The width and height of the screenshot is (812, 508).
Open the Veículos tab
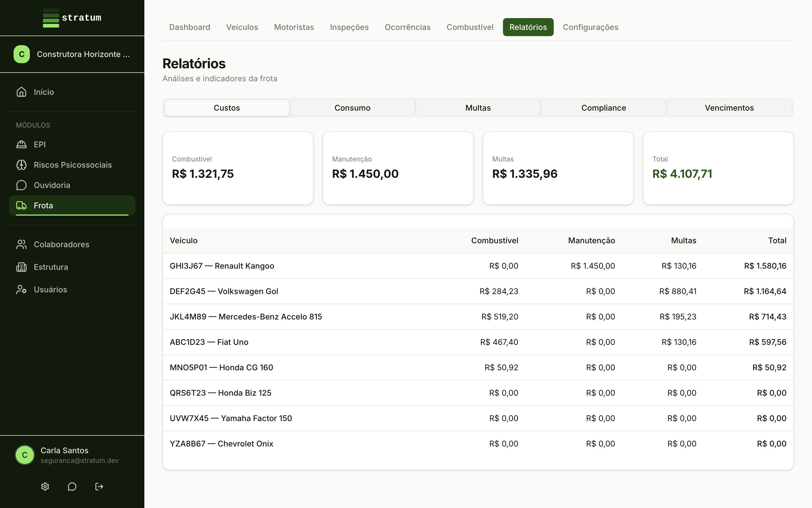click(x=242, y=27)
